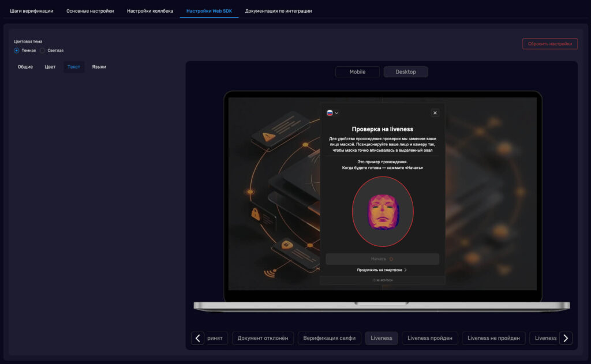Screen dimensions: 591x364
Task: Close the liveness preview dialog with X
Action: (435, 112)
